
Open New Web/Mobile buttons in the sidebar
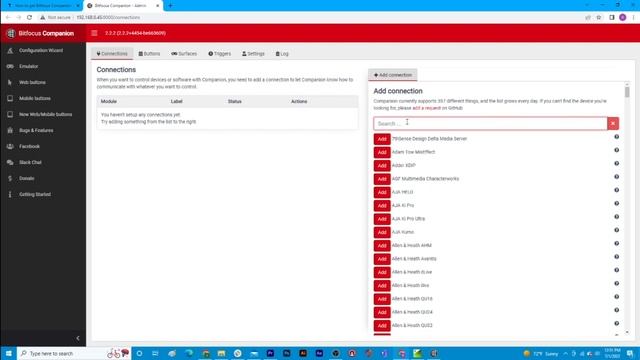[x=45, y=114]
